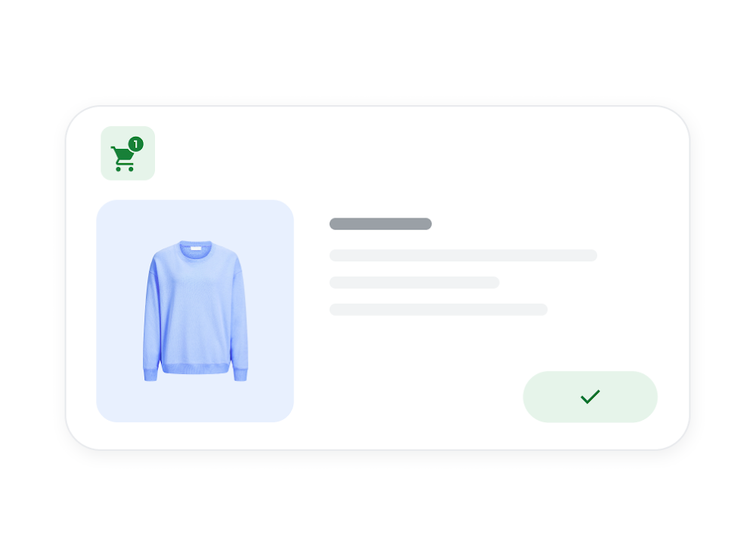Click the sweater's right sleeve cuff
The image size is (756, 550).
click(x=240, y=374)
